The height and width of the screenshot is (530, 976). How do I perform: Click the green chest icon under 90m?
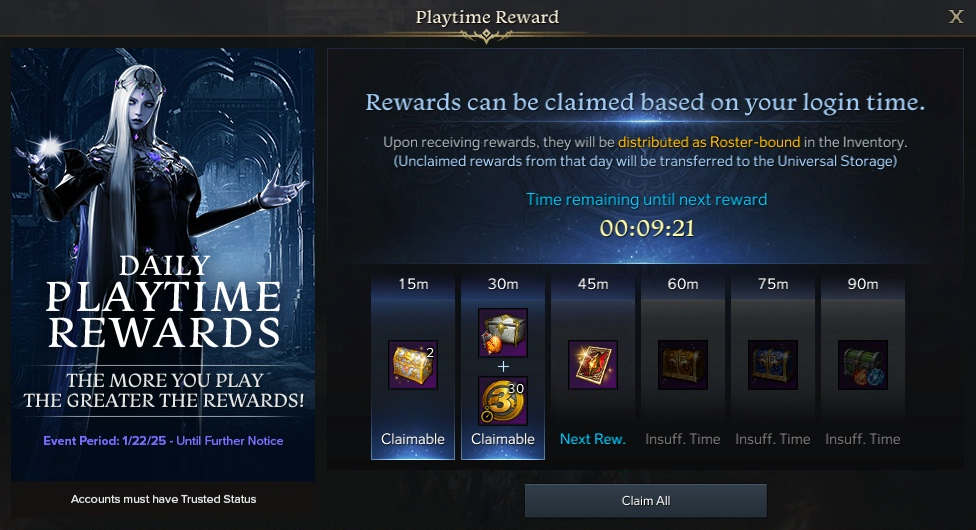[x=863, y=364]
